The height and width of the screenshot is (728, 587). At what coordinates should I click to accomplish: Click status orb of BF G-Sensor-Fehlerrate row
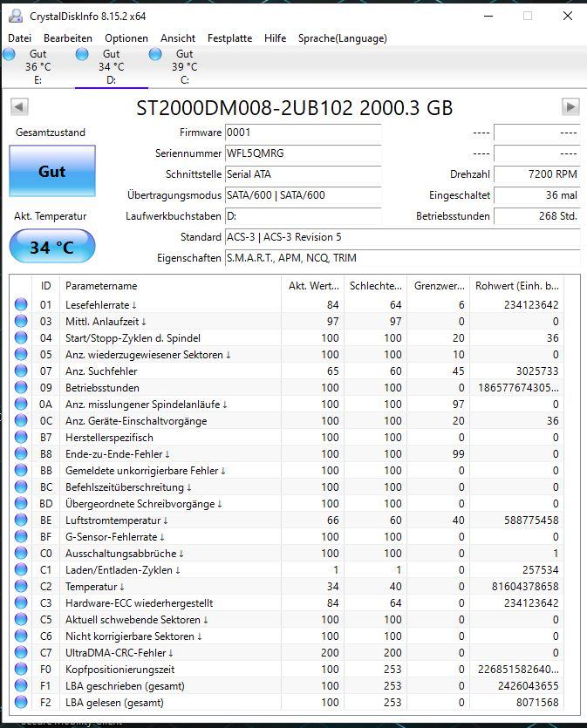click(21, 536)
